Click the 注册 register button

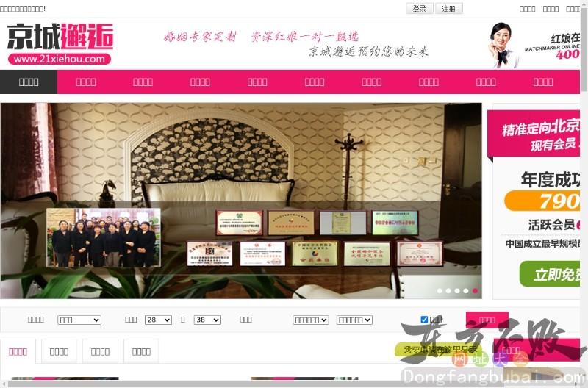coord(449,9)
